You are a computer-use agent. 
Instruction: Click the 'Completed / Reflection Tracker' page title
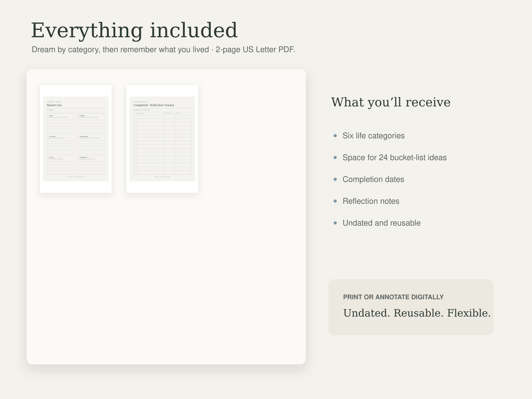pyautogui.click(x=154, y=105)
